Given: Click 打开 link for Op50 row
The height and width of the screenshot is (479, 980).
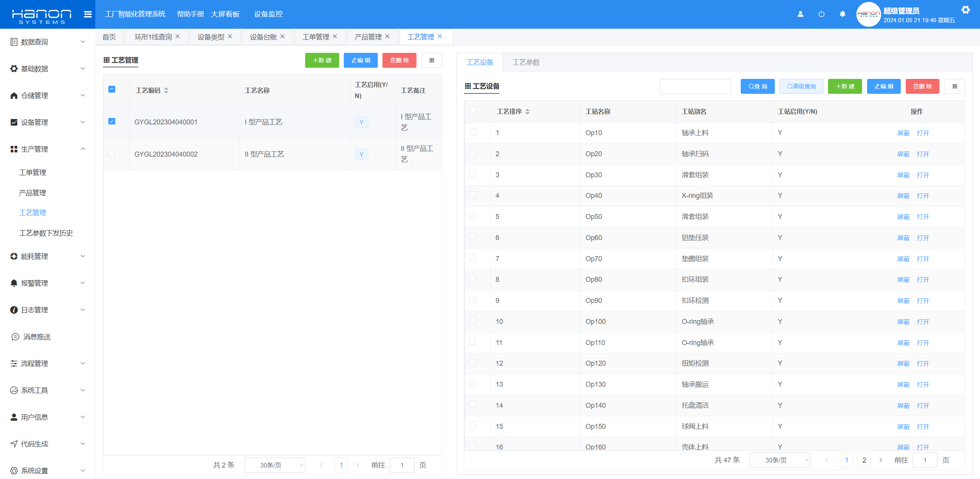Looking at the screenshot, I should (923, 217).
